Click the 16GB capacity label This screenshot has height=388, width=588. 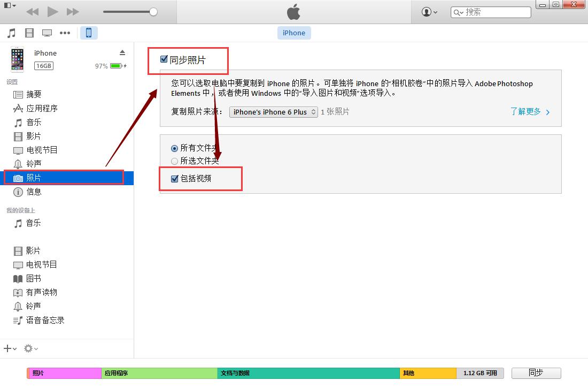[x=44, y=66]
